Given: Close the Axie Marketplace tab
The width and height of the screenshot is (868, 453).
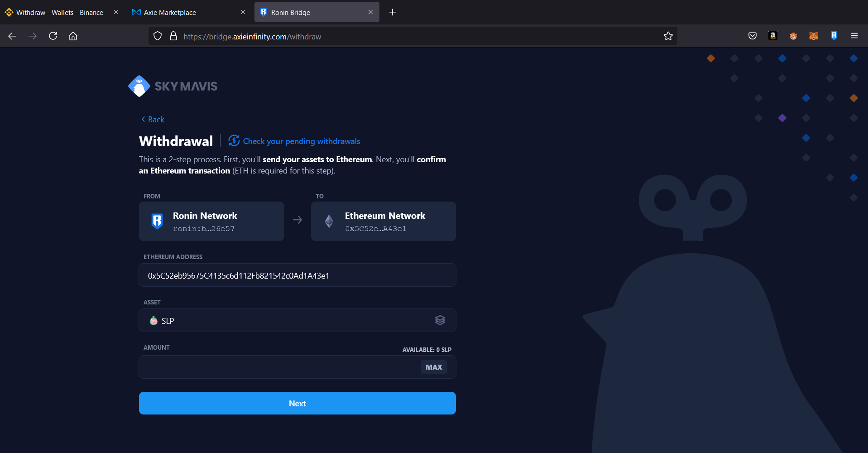Looking at the screenshot, I should pos(243,12).
